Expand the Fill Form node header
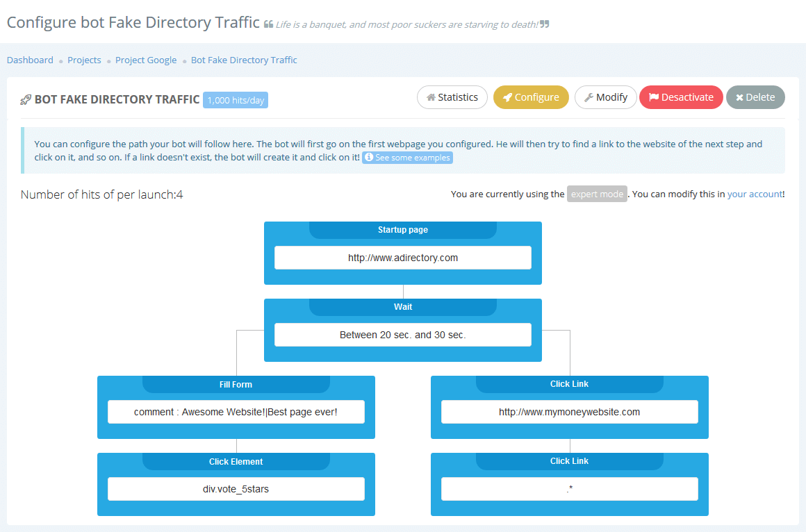 pos(236,384)
